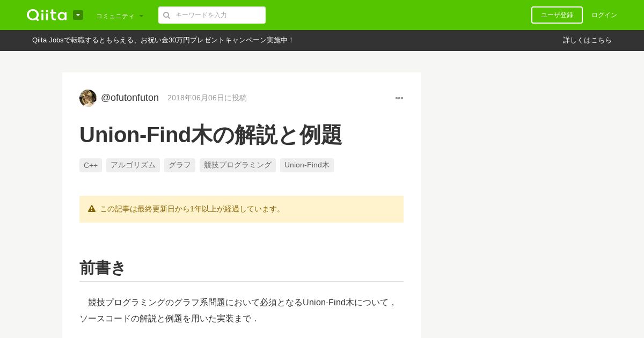The image size is (644, 338).
Task: Select the グラフ tag
Action: pyautogui.click(x=180, y=165)
